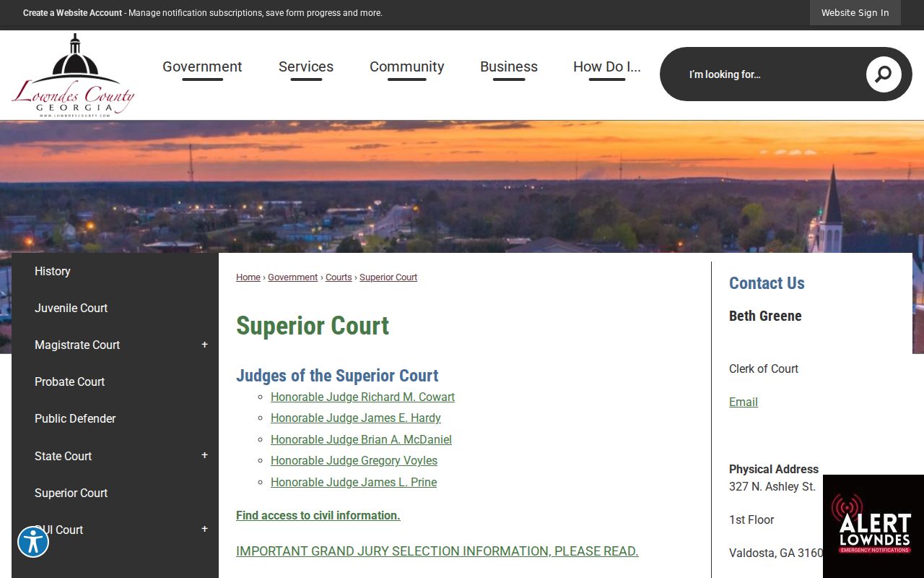The width and height of the screenshot is (924, 578).
Task: Open Superior Court in the sidebar
Action: tap(71, 493)
